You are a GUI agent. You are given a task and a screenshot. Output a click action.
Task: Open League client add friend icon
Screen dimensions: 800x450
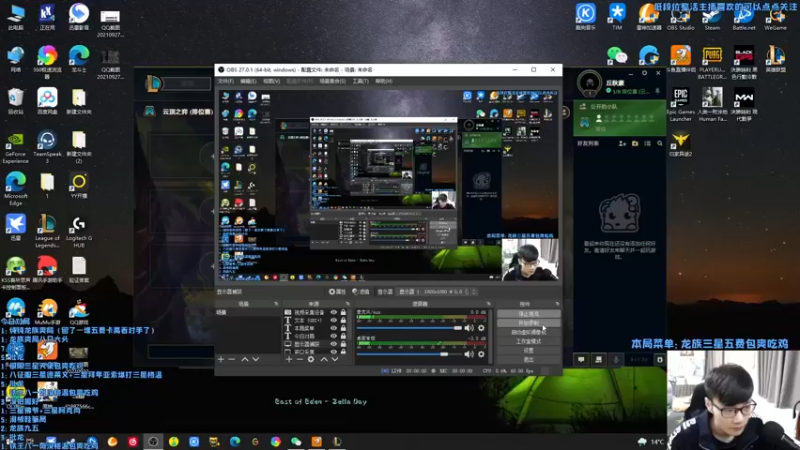[622, 144]
